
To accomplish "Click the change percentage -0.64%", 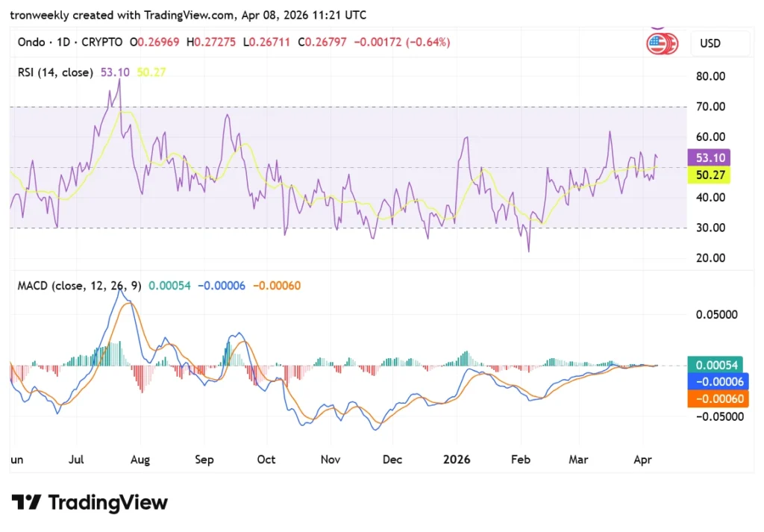I will [428, 43].
